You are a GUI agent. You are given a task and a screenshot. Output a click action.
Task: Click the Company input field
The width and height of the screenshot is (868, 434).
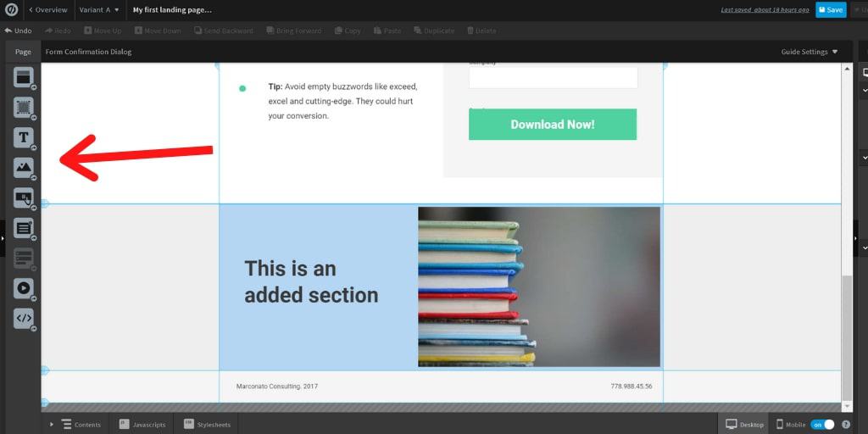(553, 77)
